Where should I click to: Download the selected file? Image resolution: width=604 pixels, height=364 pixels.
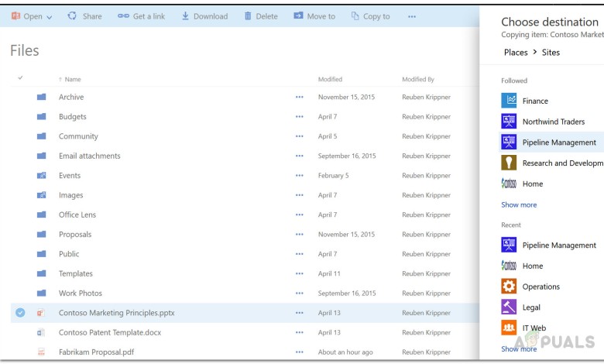[204, 16]
